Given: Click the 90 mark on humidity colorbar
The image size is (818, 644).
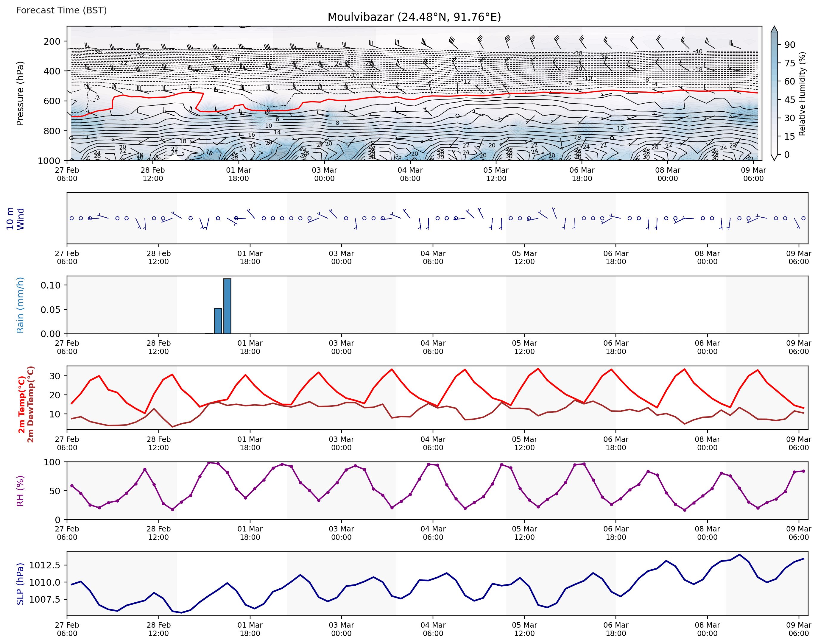Looking at the screenshot, I should (x=789, y=45).
